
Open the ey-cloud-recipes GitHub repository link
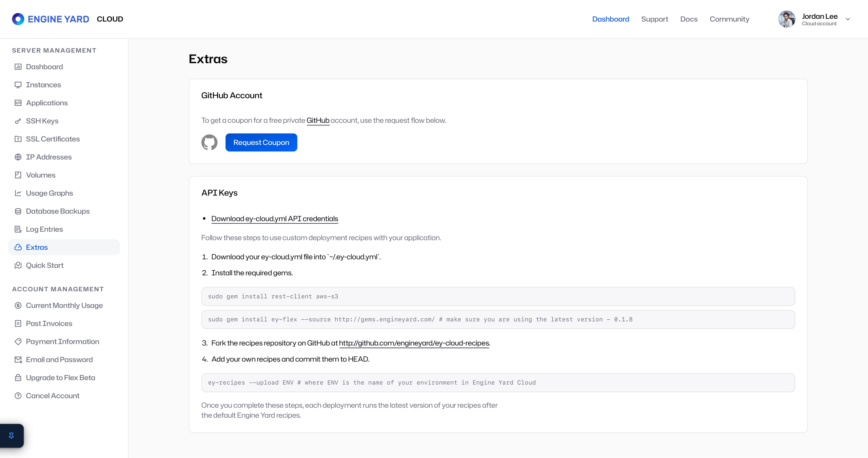414,343
